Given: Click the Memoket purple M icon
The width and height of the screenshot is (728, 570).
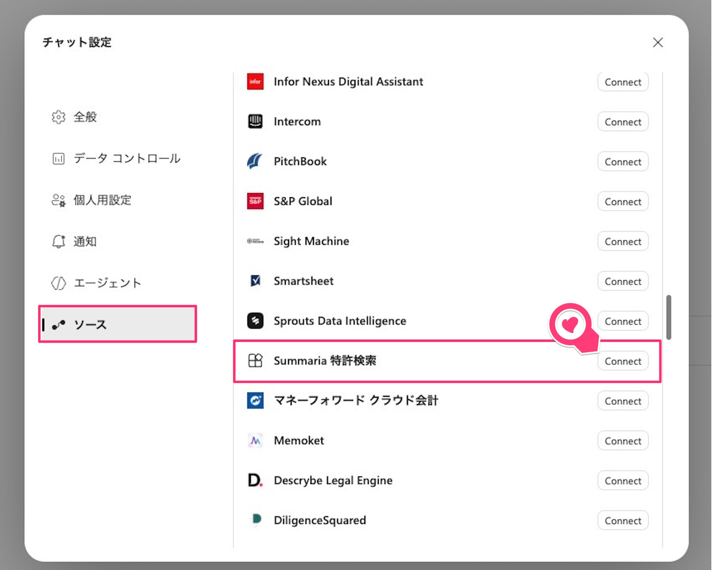Looking at the screenshot, I should pyautogui.click(x=255, y=440).
